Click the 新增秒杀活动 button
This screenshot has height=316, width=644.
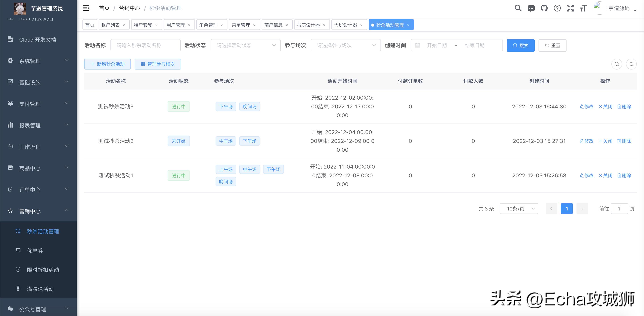108,64
